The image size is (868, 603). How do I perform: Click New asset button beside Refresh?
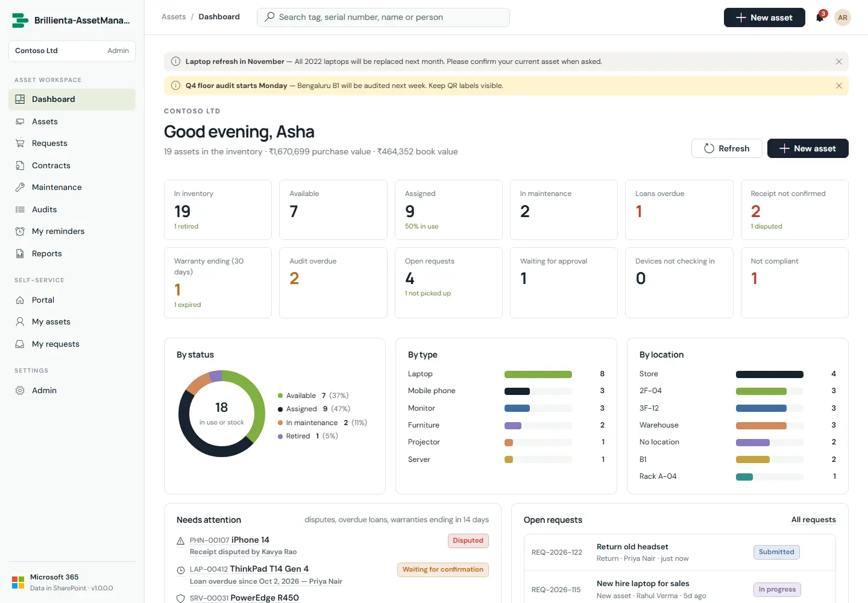click(x=808, y=148)
